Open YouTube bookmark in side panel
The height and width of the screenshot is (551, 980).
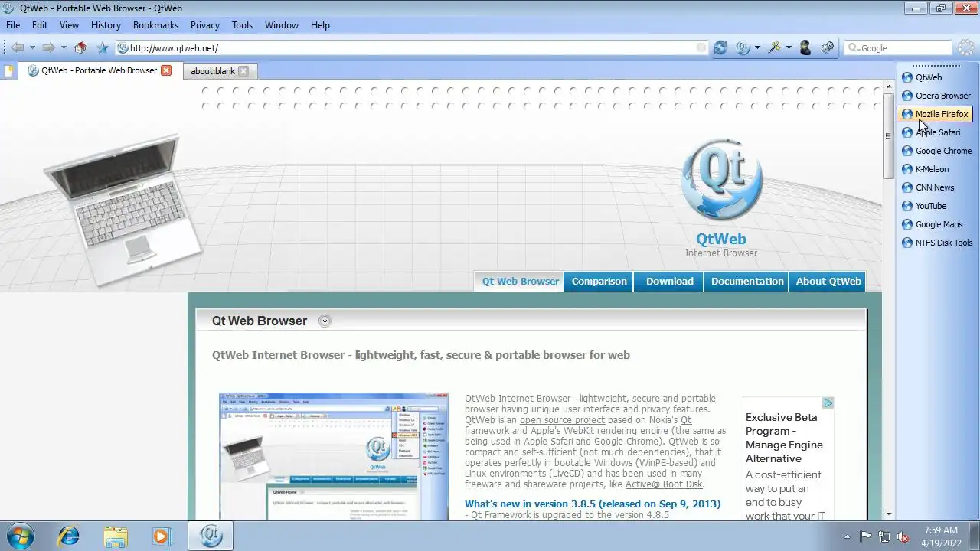923,206
